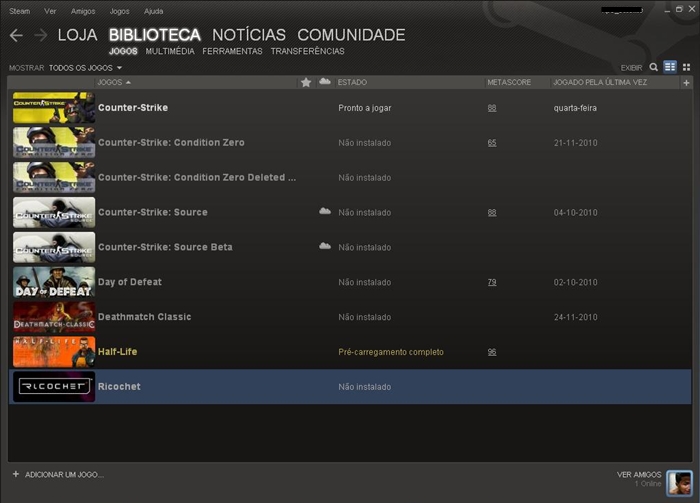Image resolution: width=700 pixels, height=503 pixels.
Task: Select the Ricochet title text
Action: click(x=119, y=387)
